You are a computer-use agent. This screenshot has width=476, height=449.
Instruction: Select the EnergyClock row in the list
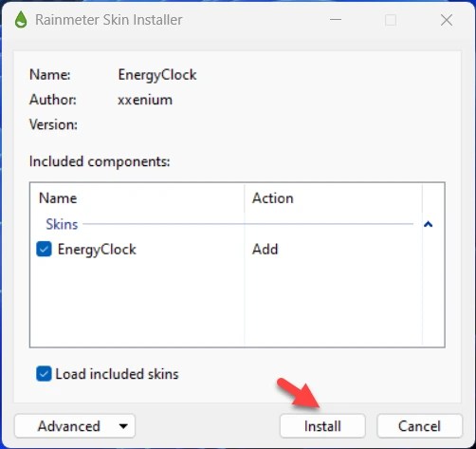pyautogui.click(x=227, y=250)
